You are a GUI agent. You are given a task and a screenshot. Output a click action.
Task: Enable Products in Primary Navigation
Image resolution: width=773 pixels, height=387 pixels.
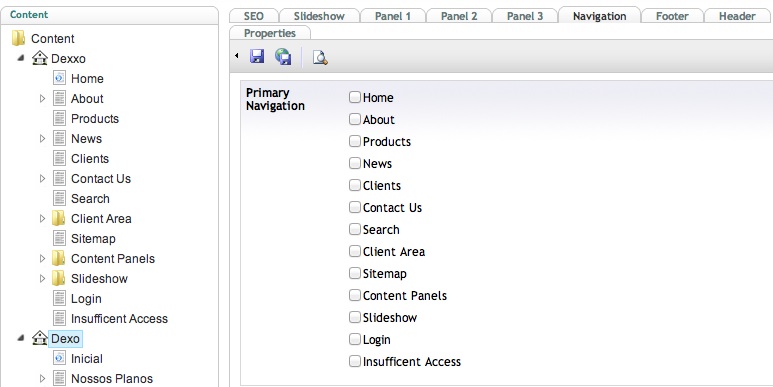(x=355, y=141)
